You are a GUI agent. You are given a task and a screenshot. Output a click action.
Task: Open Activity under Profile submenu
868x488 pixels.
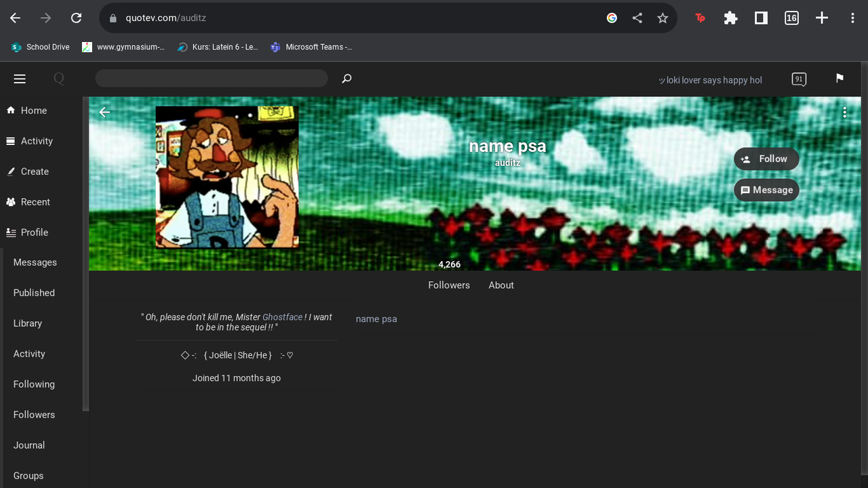click(x=29, y=354)
